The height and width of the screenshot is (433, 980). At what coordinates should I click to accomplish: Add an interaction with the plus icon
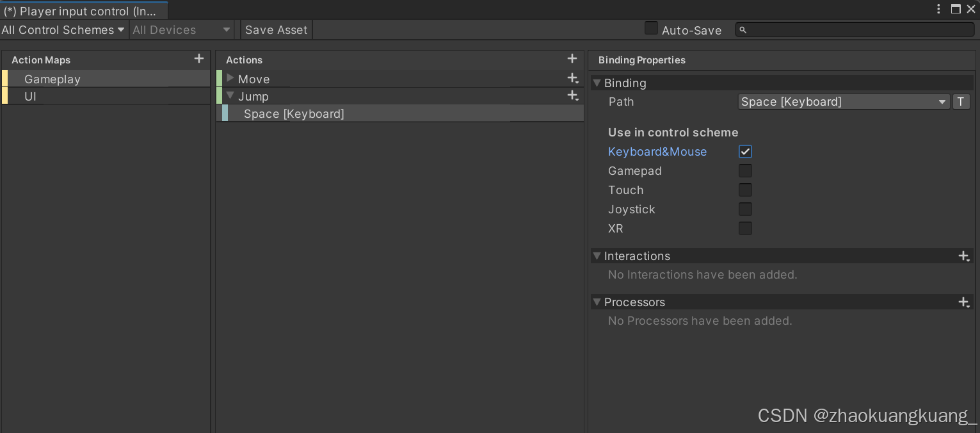pos(964,256)
